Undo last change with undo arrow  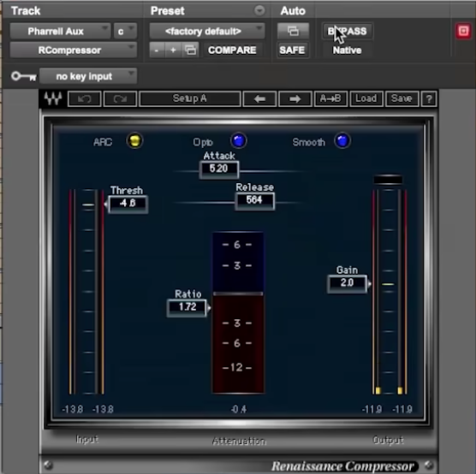(x=85, y=98)
